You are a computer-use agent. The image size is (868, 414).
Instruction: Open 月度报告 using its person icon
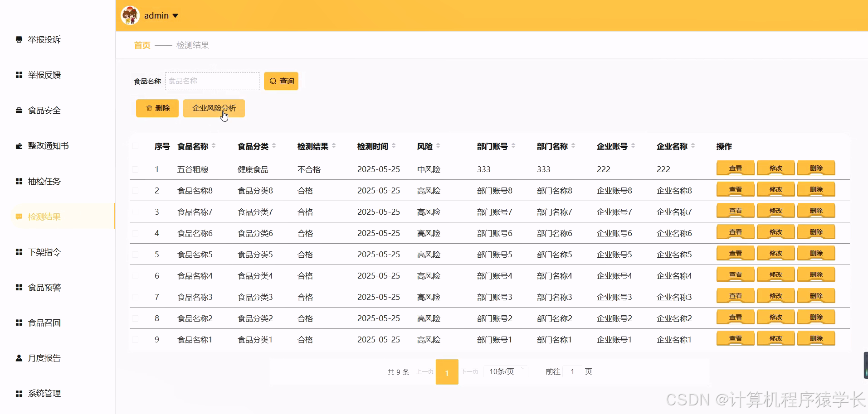(x=18, y=357)
